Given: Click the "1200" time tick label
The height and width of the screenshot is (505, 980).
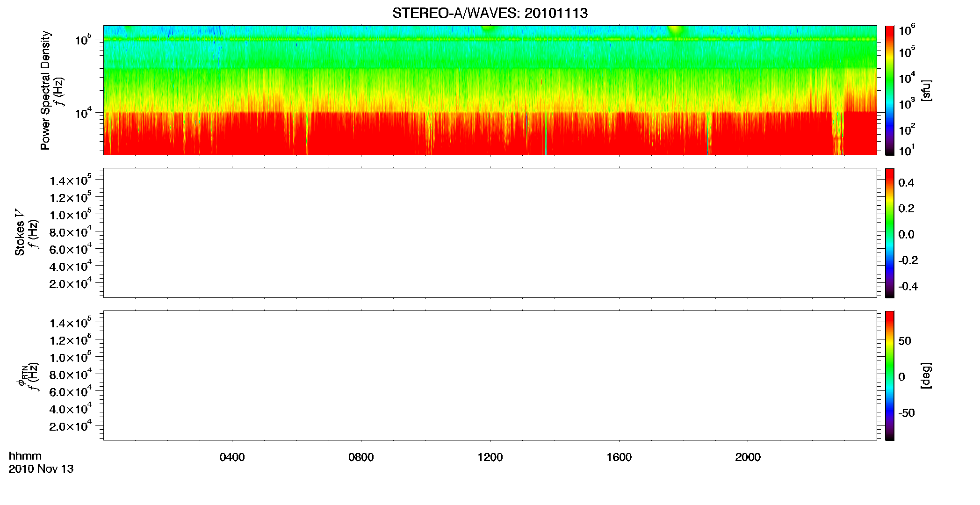Looking at the screenshot, I should (x=490, y=457).
